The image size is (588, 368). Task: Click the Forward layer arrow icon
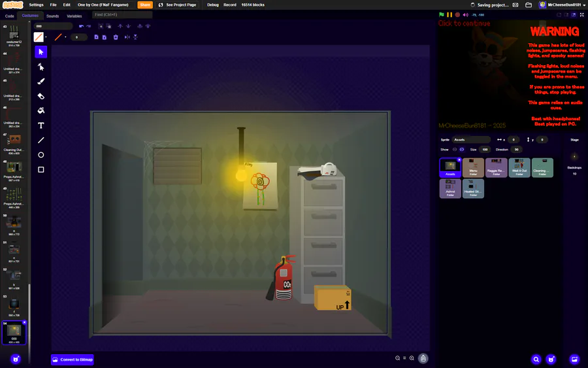(x=120, y=26)
